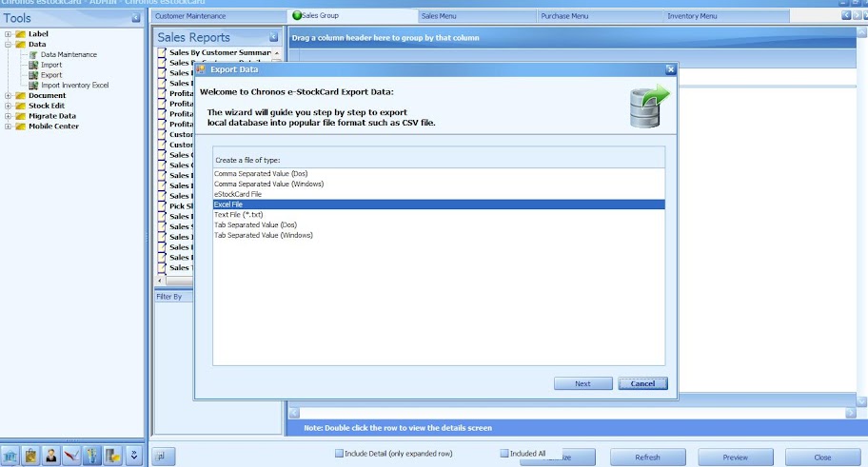Click the Refresh button
Image resolution: width=868 pixels, height=467 pixels.
[648, 457]
